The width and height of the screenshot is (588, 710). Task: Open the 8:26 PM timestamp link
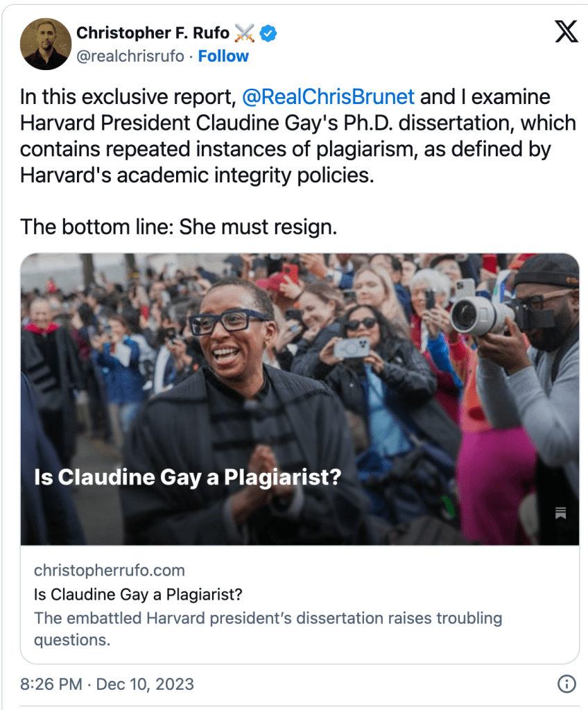[51, 684]
